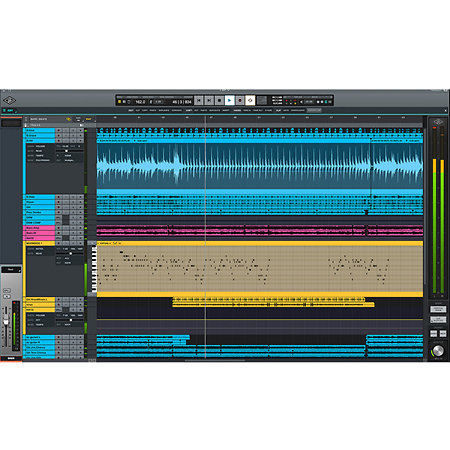Click the piano keyboard on the yellow MIDI track
450x450 pixels.
(x=94, y=269)
